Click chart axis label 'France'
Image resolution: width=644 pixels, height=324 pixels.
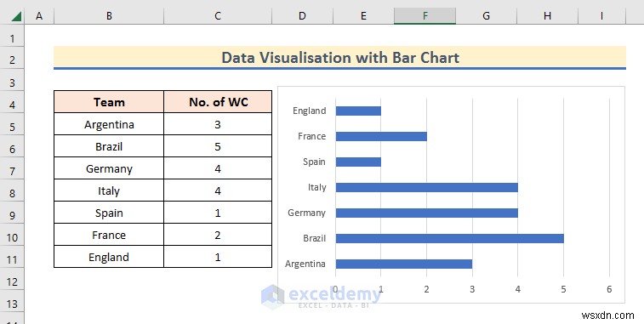(x=311, y=136)
